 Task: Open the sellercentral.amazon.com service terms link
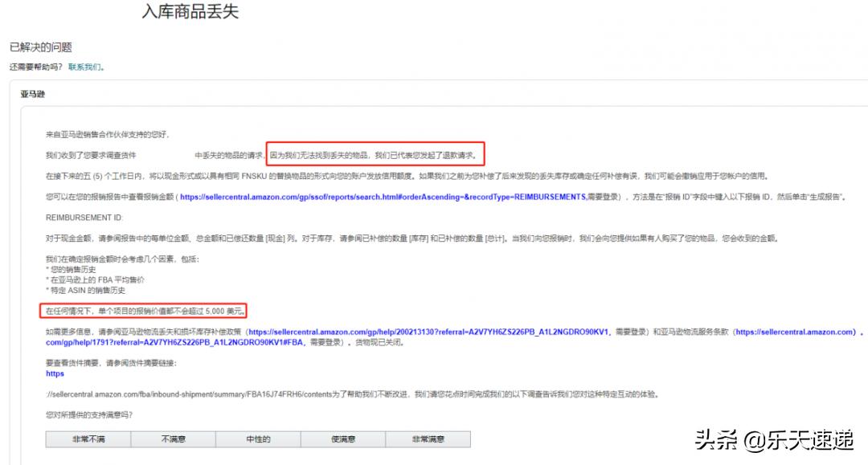pyautogui.click(x=791, y=330)
